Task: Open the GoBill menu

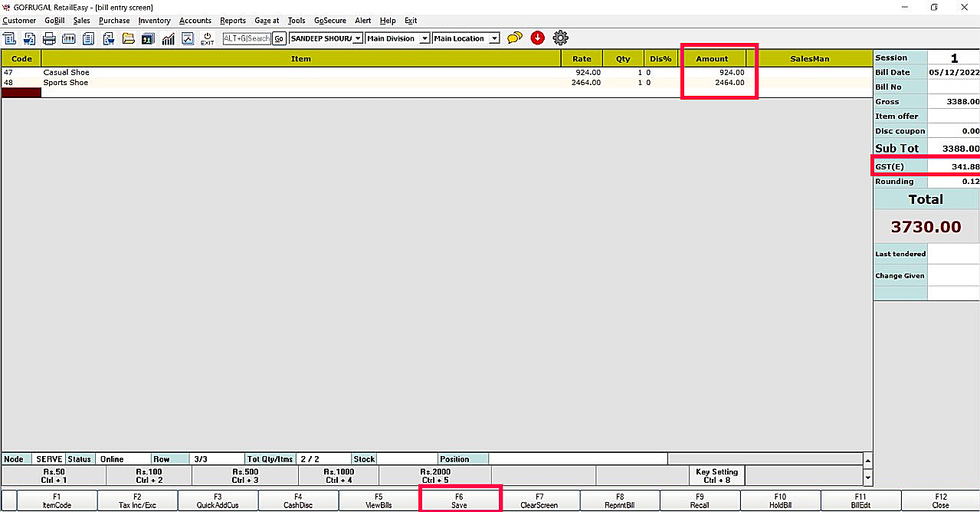Action: [x=54, y=21]
